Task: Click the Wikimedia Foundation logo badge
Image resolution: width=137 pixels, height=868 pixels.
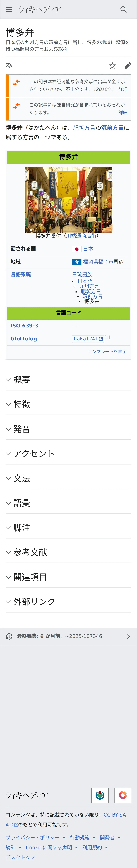Action: click(x=100, y=795)
